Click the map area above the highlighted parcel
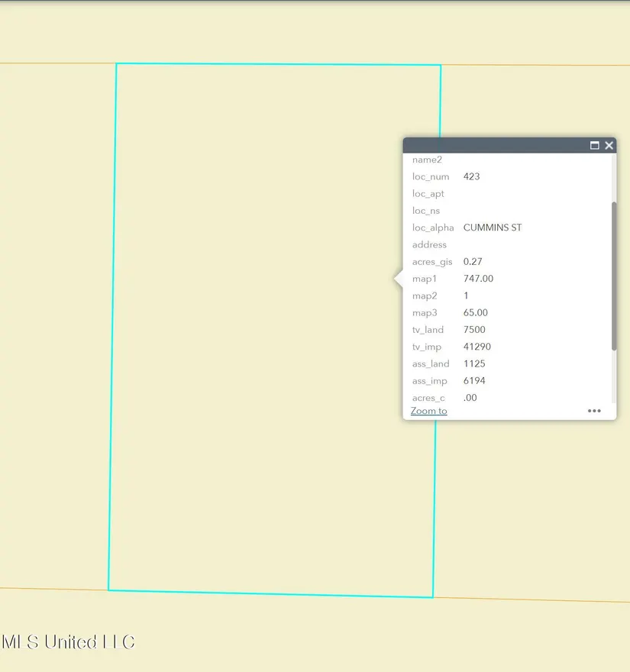Image resolution: width=630 pixels, height=672 pixels. coord(275,31)
